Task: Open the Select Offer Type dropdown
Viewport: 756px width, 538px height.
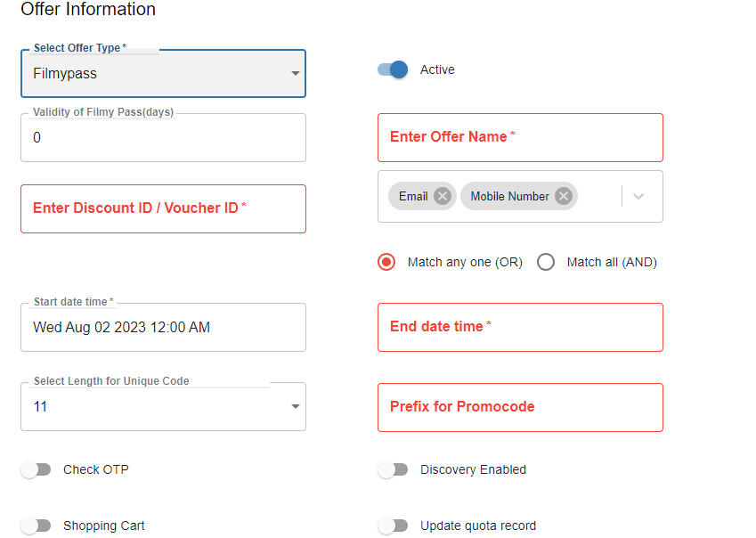Action: click(163, 74)
